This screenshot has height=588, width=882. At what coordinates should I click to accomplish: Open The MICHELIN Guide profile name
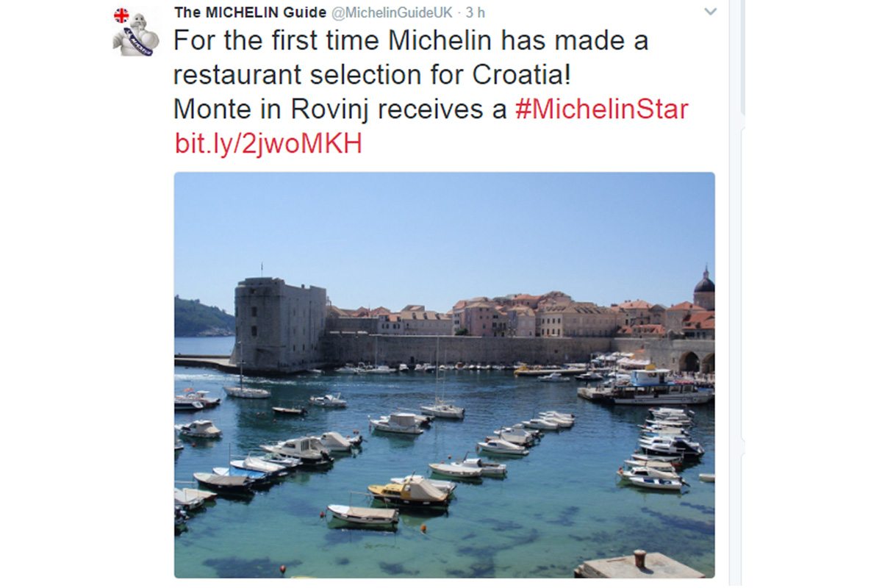click(250, 12)
